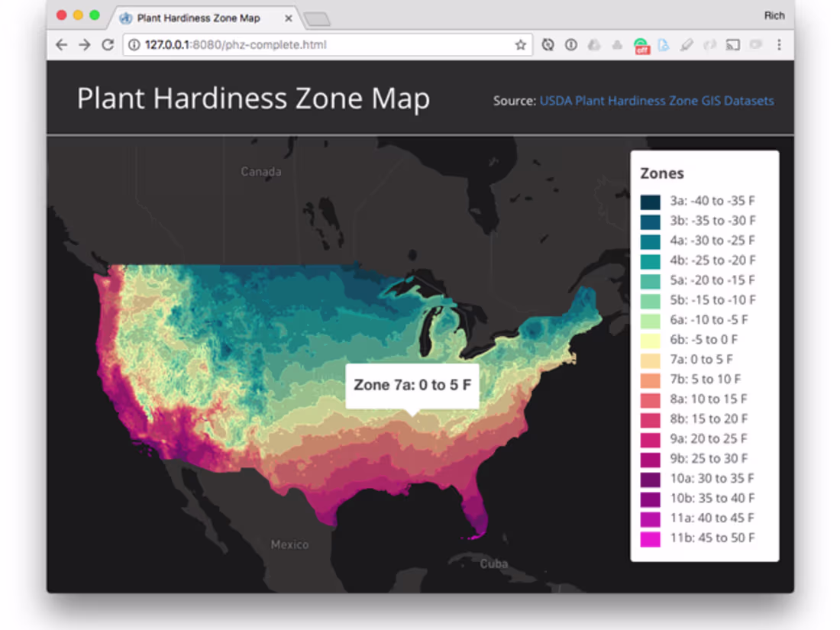This screenshot has width=840, height=630.
Task: Toggle zone 11b visibility in the Zones legend
Action: click(648, 538)
